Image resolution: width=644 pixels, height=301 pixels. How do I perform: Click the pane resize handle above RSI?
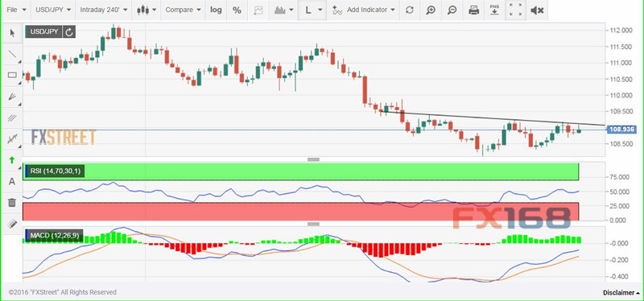click(313, 159)
